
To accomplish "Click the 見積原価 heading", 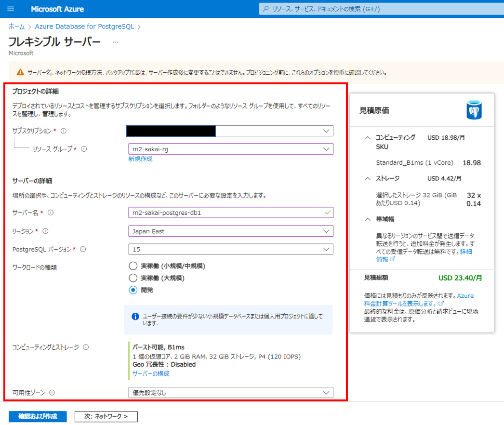I will coord(374,111).
